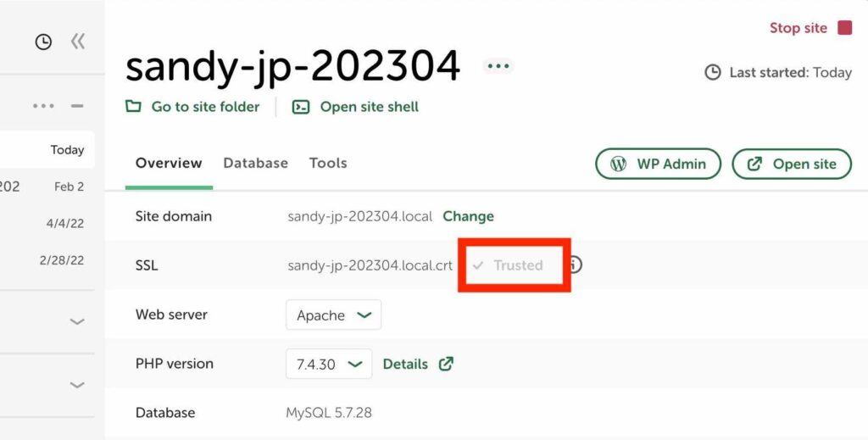Click Go to site folder link

[192, 106]
